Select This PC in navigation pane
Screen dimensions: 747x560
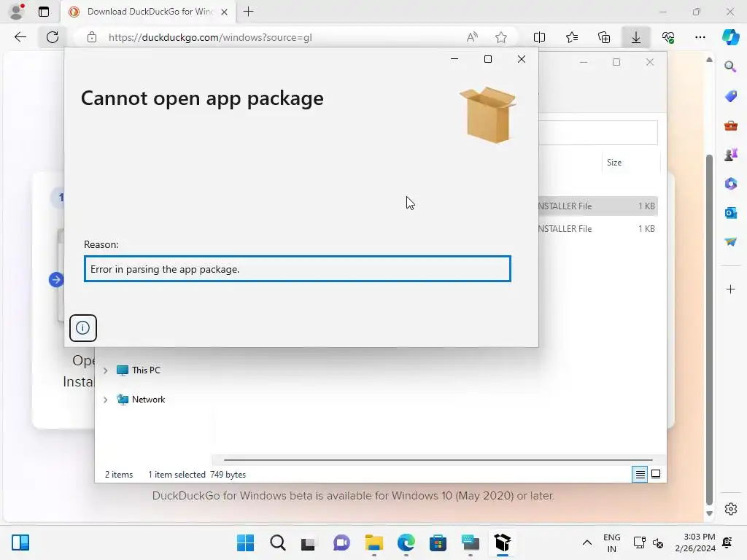[146, 370]
